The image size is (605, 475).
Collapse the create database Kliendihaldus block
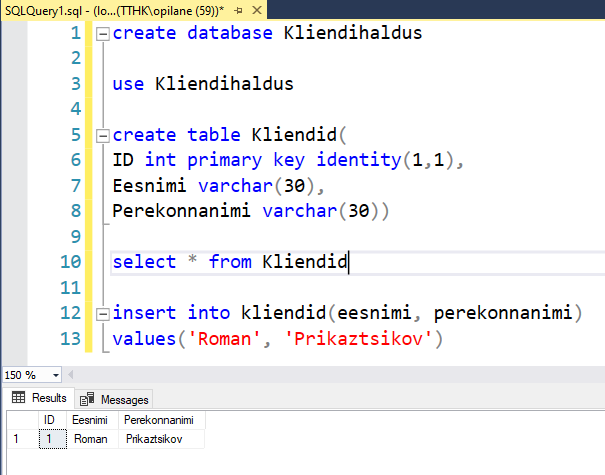click(103, 34)
